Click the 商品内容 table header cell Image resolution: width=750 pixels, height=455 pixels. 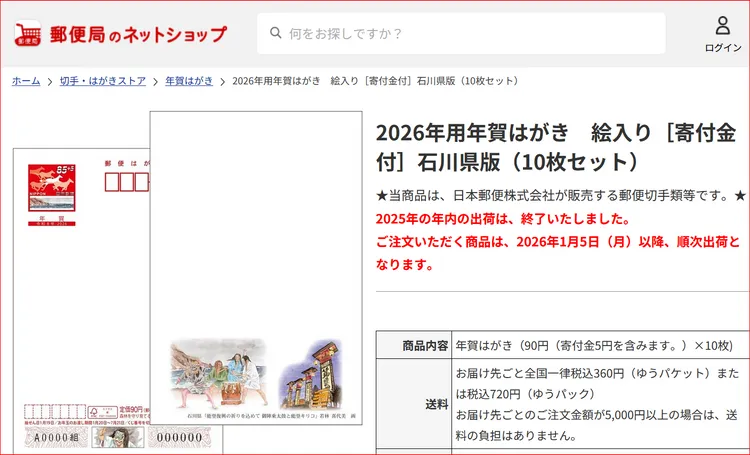click(414, 345)
